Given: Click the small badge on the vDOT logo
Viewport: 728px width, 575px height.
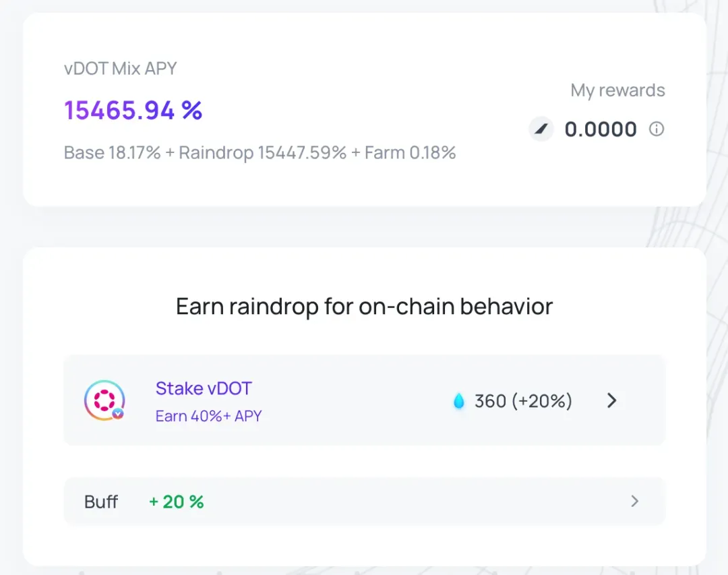Looking at the screenshot, I should coord(118,413).
